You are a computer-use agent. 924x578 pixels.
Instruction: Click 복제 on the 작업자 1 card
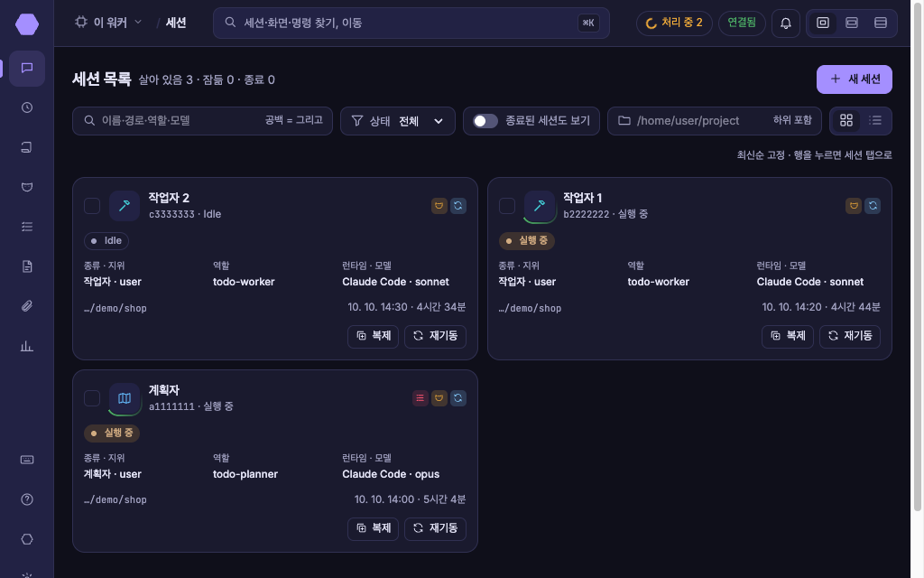787,336
